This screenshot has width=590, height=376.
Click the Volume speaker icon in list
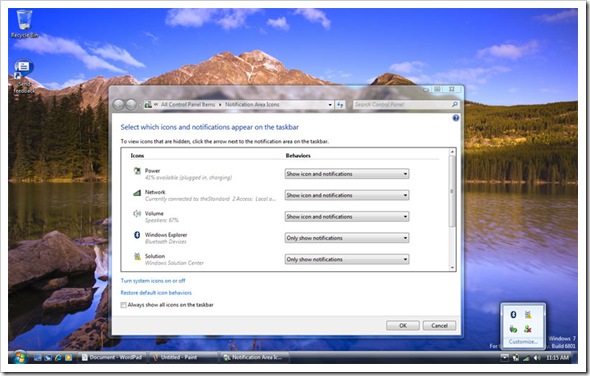point(137,214)
